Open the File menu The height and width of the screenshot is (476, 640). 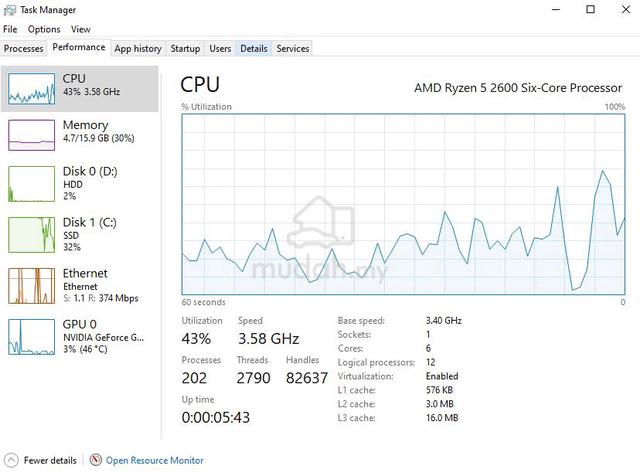tap(10, 29)
